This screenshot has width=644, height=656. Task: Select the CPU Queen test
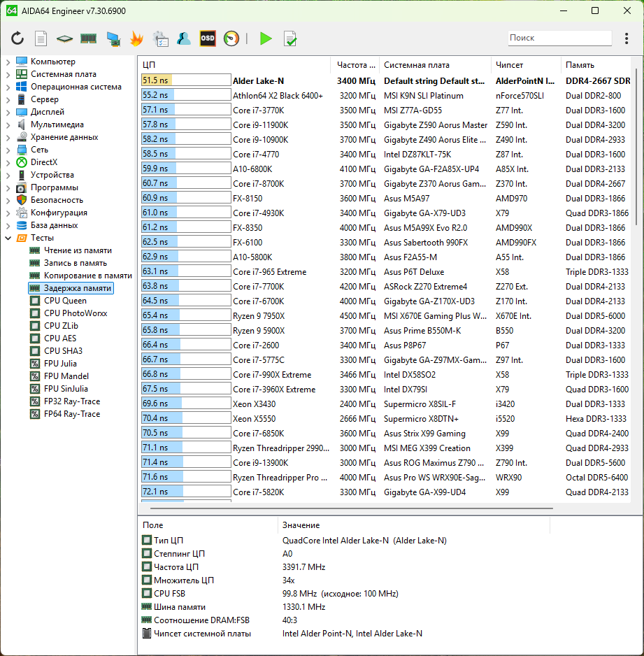pos(65,301)
